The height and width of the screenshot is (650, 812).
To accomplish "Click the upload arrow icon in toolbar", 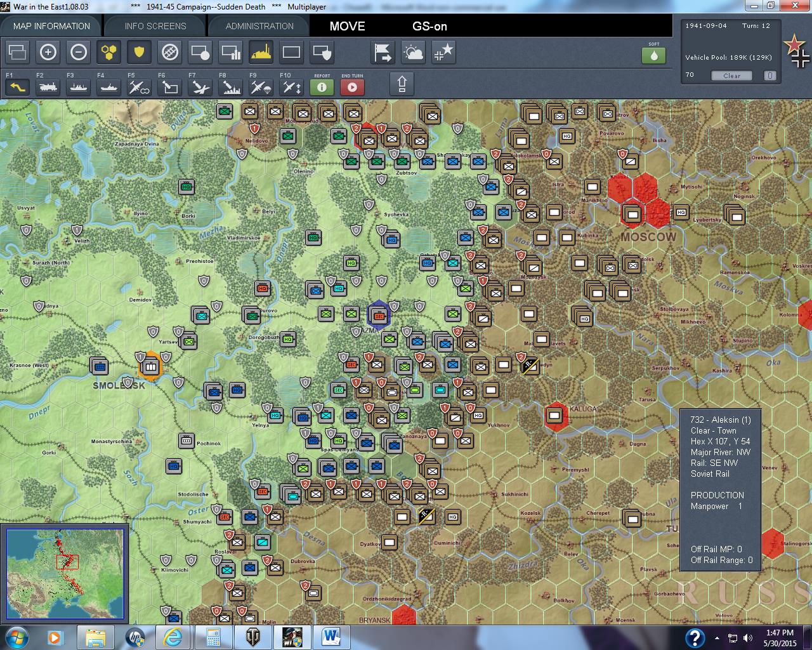I will (x=402, y=84).
